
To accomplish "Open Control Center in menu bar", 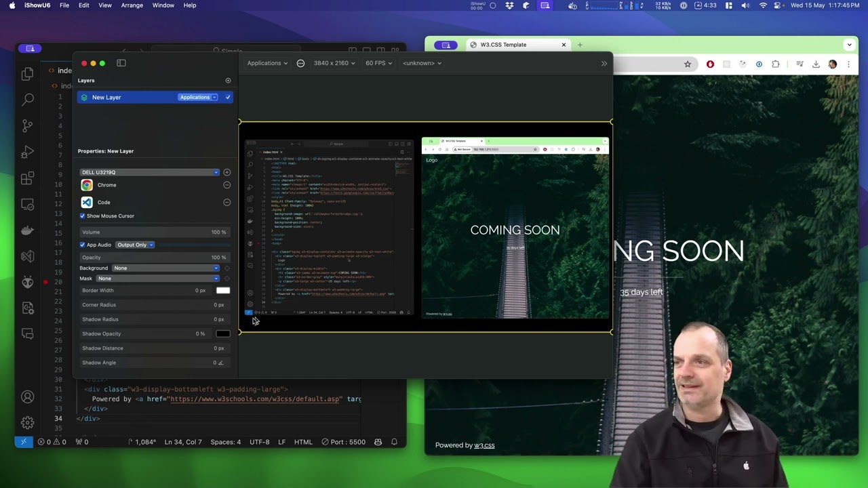I will pyautogui.click(x=778, y=5).
